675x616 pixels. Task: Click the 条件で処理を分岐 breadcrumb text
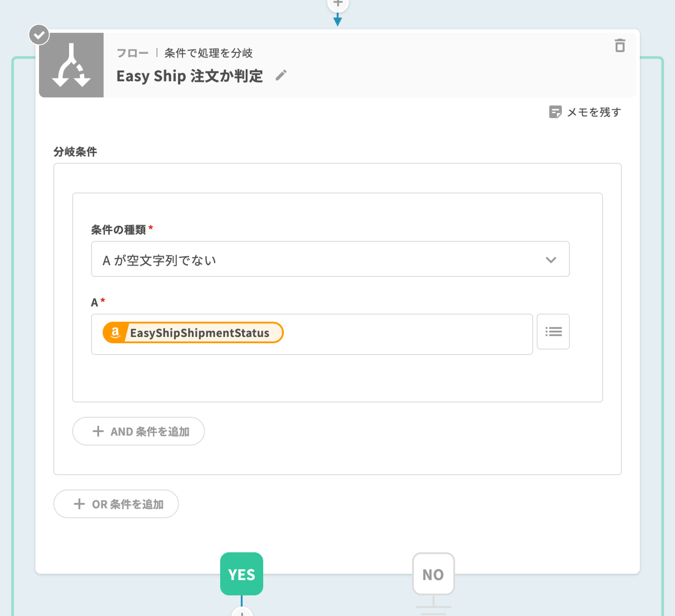click(x=208, y=53)
